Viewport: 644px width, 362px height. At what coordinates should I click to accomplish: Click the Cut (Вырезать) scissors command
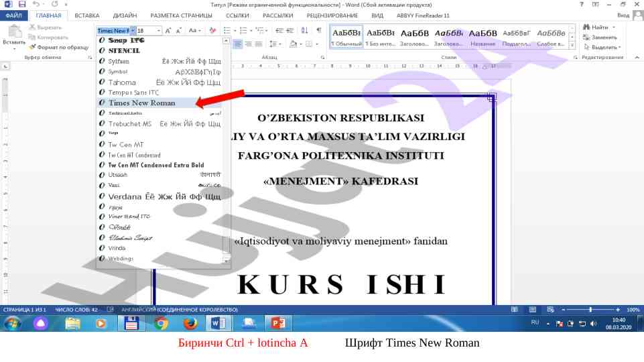(x=45, y=27)
